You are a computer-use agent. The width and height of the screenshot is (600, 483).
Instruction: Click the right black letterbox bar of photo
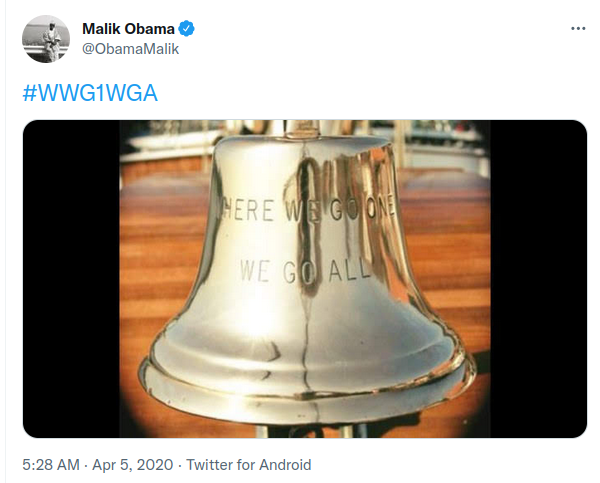click(x=538, y=279)
